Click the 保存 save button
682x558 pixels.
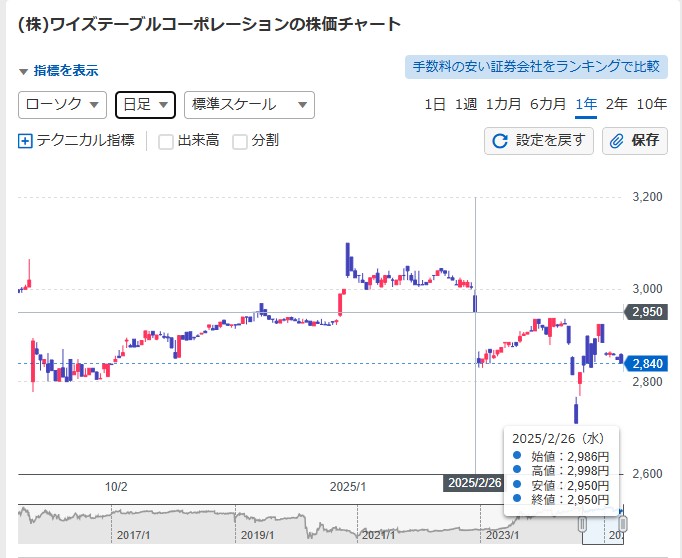pyautogui.click(x=635, y=141)
